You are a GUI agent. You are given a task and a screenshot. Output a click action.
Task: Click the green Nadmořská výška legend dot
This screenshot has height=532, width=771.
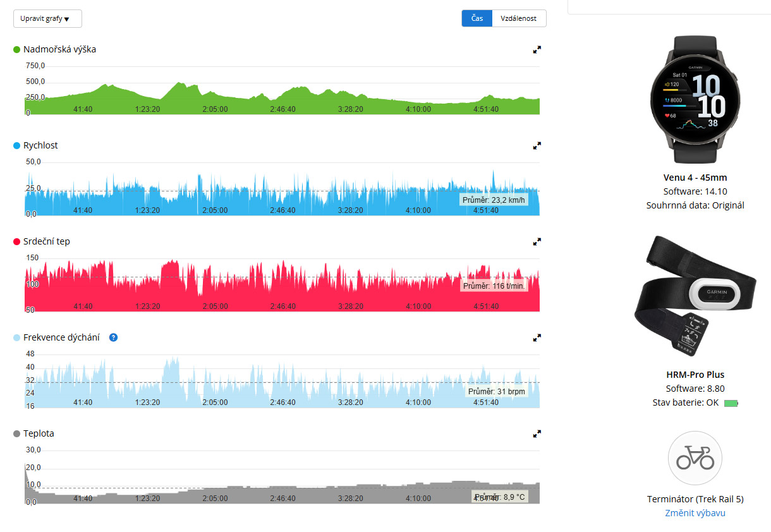(x=17, y=49)
